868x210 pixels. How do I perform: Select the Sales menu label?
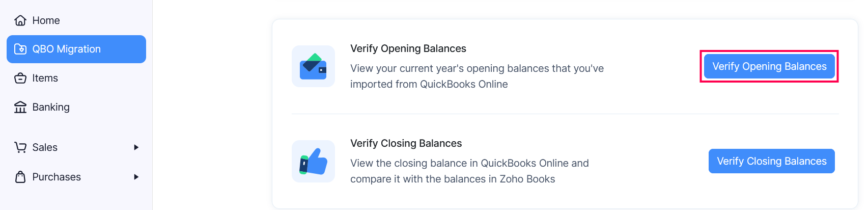tap(45, 147)
